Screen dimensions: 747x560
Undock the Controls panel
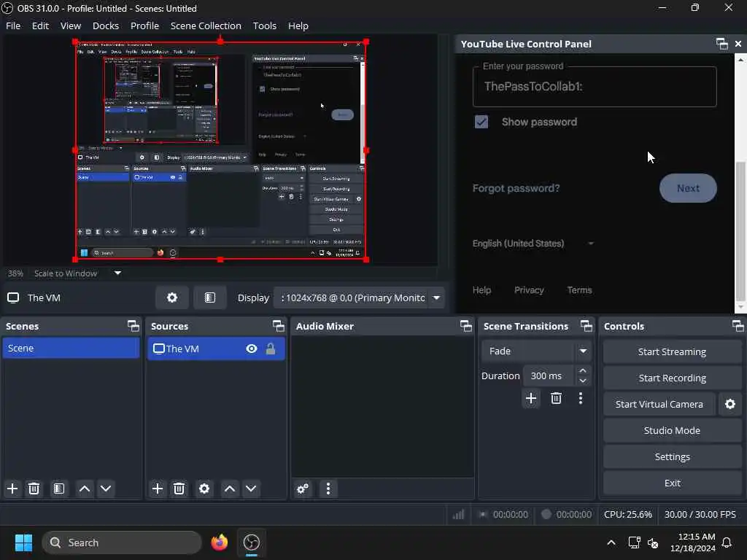coord(738,326)
